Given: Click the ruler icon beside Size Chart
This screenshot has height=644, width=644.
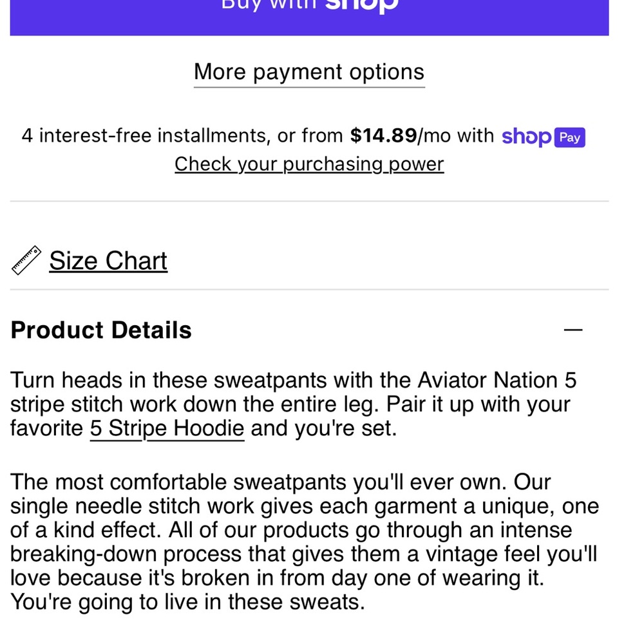Looking at the screenshot, I should [26, 260].
